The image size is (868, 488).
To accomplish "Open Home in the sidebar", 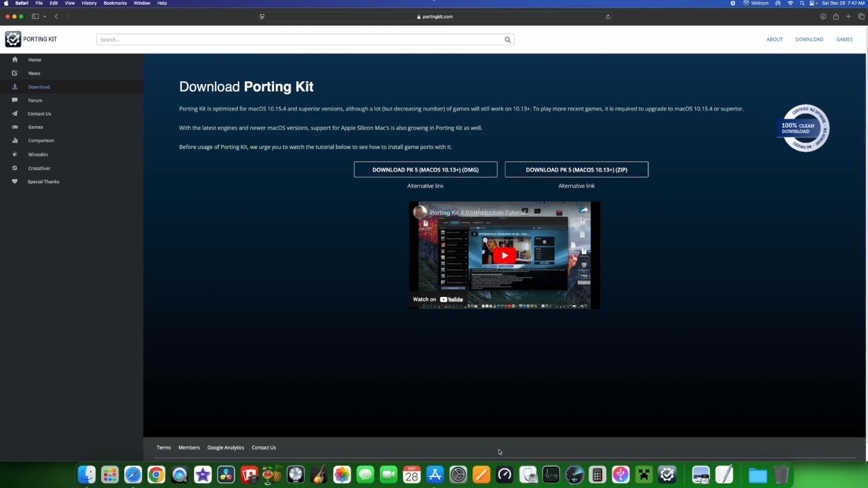I will [35, 60].
